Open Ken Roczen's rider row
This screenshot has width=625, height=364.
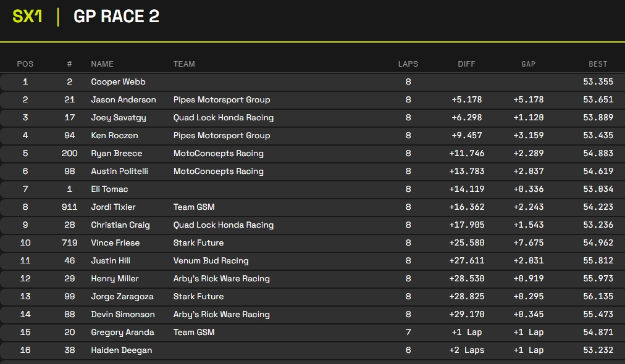[x=114, y=135]
